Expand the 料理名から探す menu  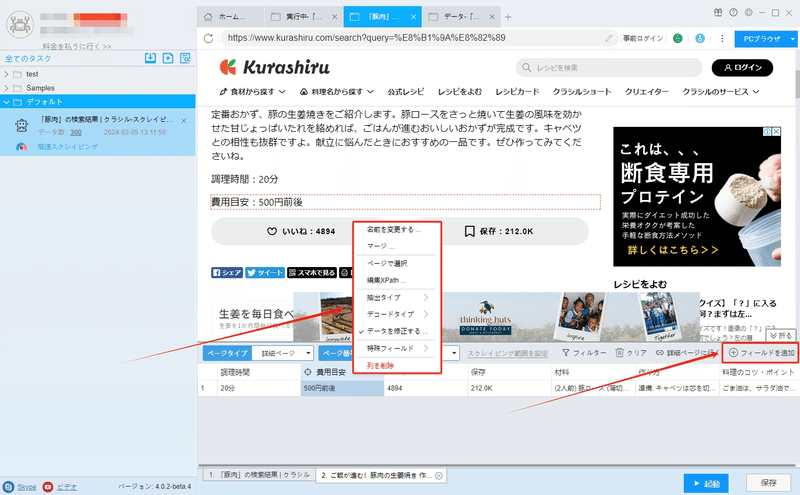pyautogui.click(x=337, y=92)
